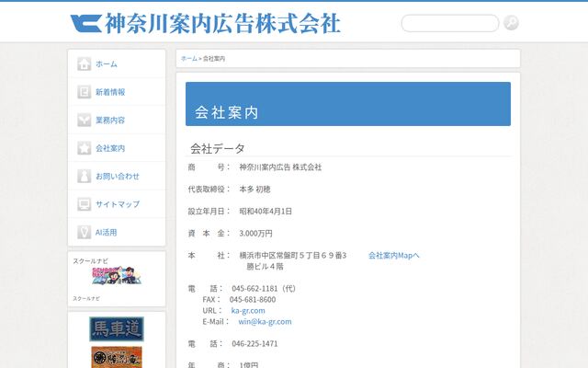Click the building line 勝ビル４階
588x368 pixels.
[266, 267]
